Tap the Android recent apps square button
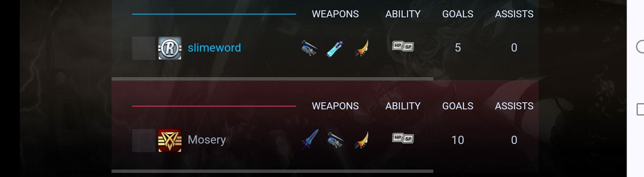 click(x=641, y=109)
